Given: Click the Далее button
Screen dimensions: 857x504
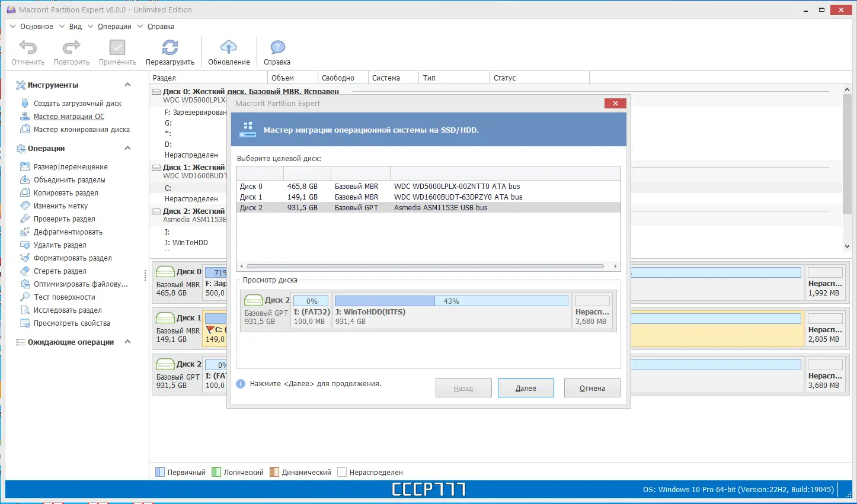Looking at the screenshot, I should click(525, 388).
